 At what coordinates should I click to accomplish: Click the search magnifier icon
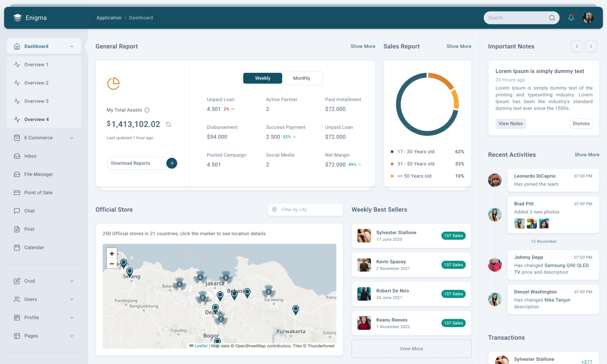(552, 17)
